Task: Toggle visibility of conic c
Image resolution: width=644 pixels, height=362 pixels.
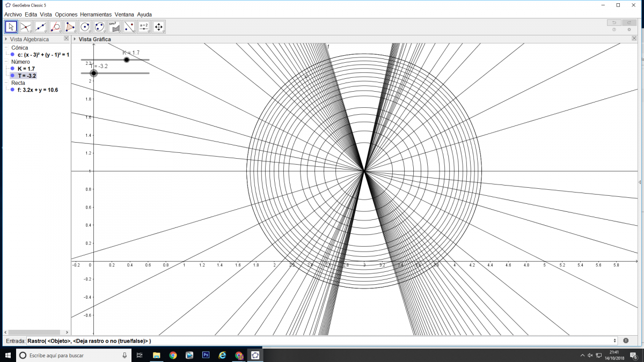Action: click(x=12, y=55)
